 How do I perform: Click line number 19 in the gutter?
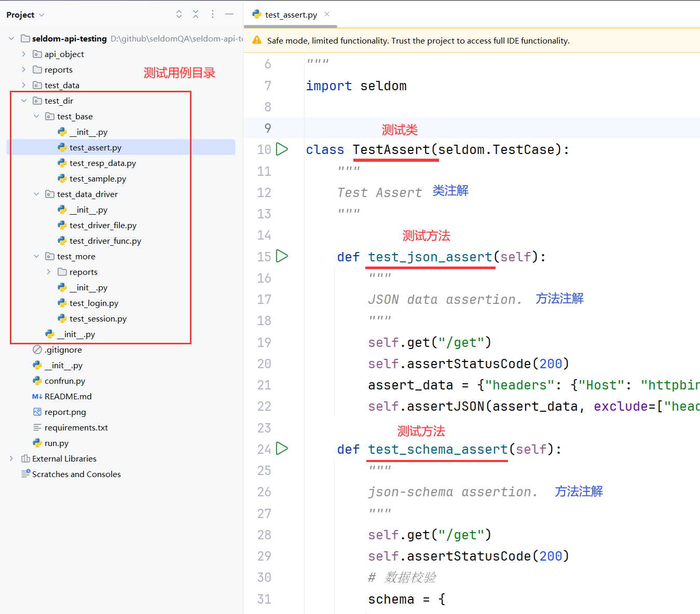click(x=264, y=342)
